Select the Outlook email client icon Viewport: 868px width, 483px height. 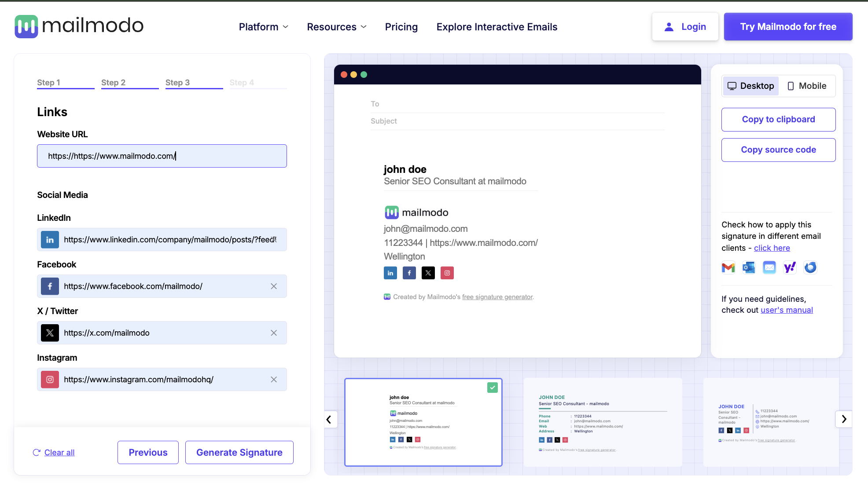point(749,267)
